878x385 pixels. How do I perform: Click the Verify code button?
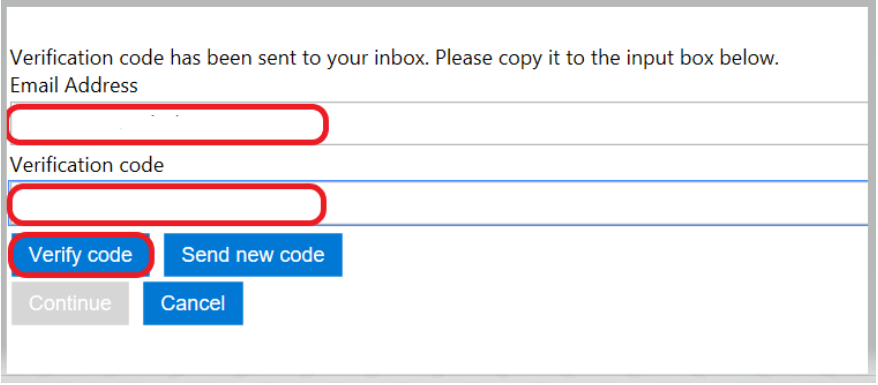[81, 255]
